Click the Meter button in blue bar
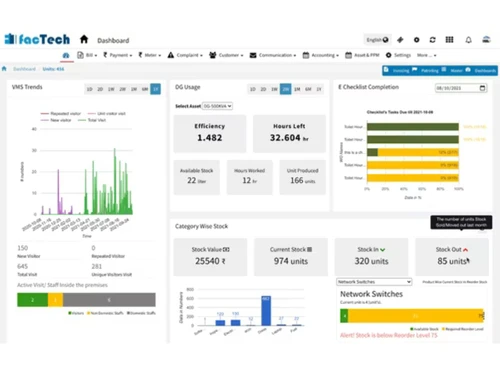The image size is (500, 375). pos(452,70)
